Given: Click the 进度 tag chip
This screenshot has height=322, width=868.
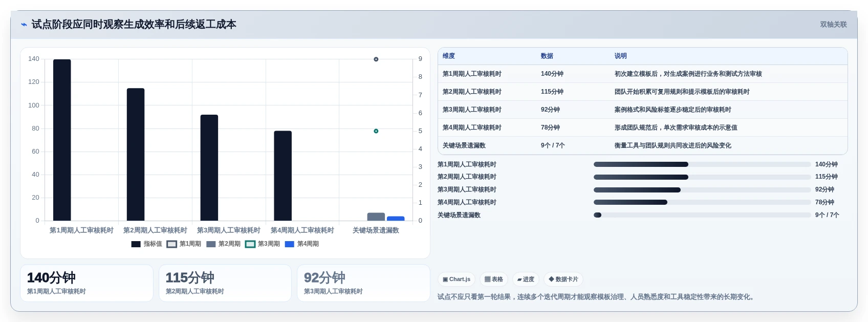Looking at the screenshot, I should 526,280.
